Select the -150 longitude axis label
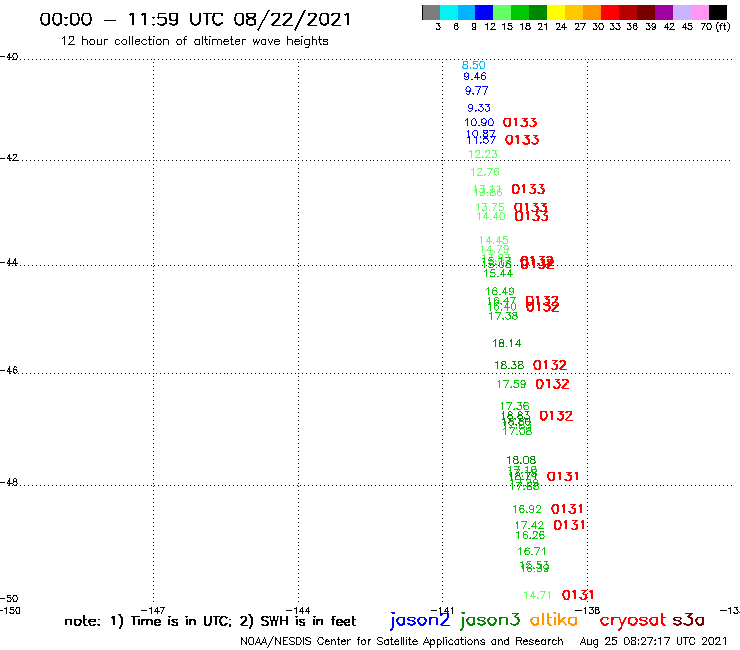740x650 pixels. 10,611
